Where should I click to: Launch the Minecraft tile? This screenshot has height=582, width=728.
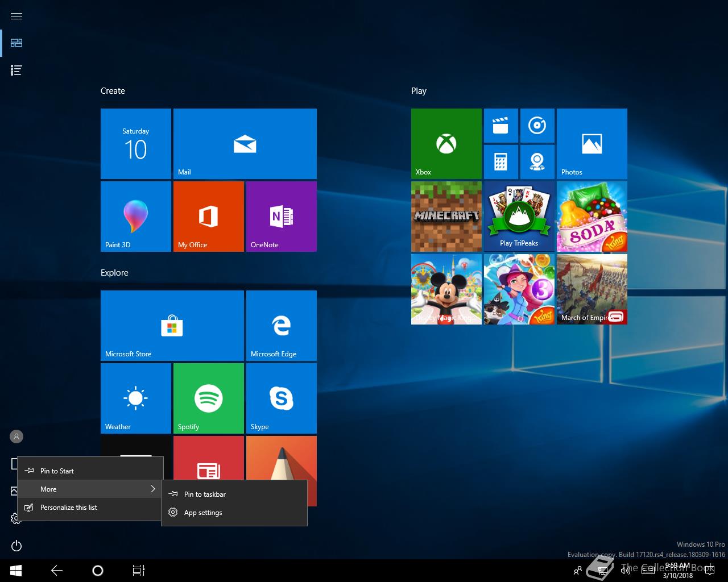[x=446, y=217]
